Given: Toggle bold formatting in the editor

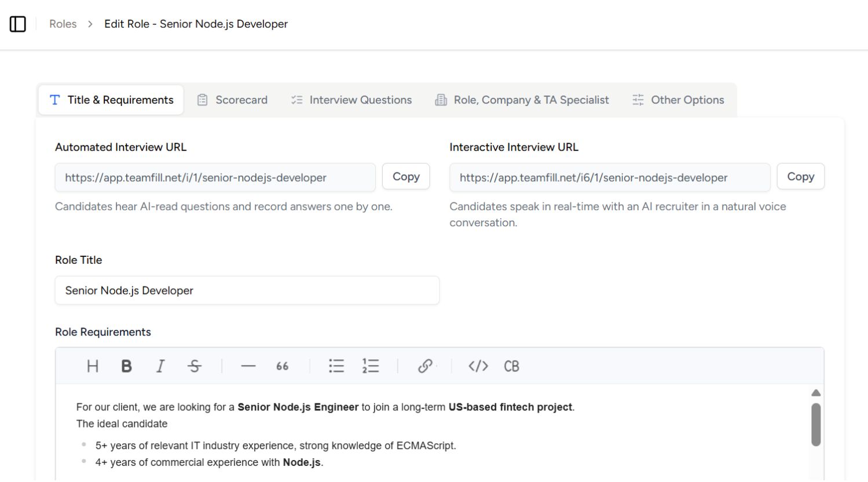Looking at the screenshot, I should [x=126, y=366].
